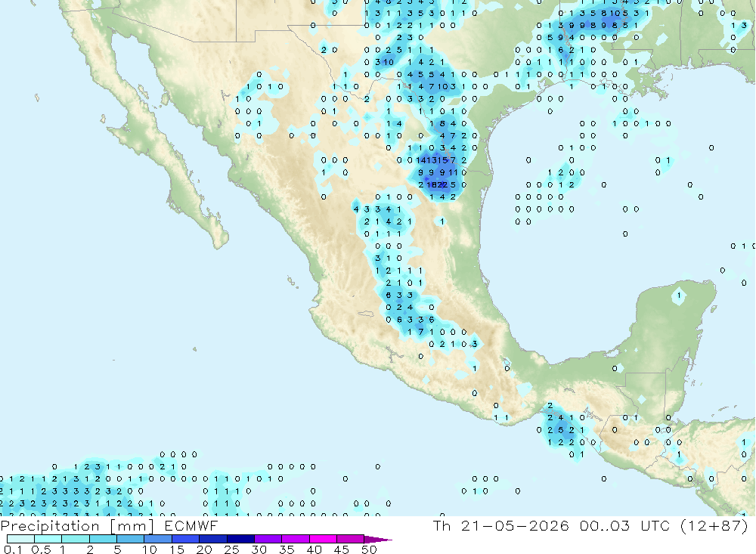The height and width of the screenshot is (554, 756).
Task: Click the '00..03 UTC' time text
Action: click(x=625, y=525)
